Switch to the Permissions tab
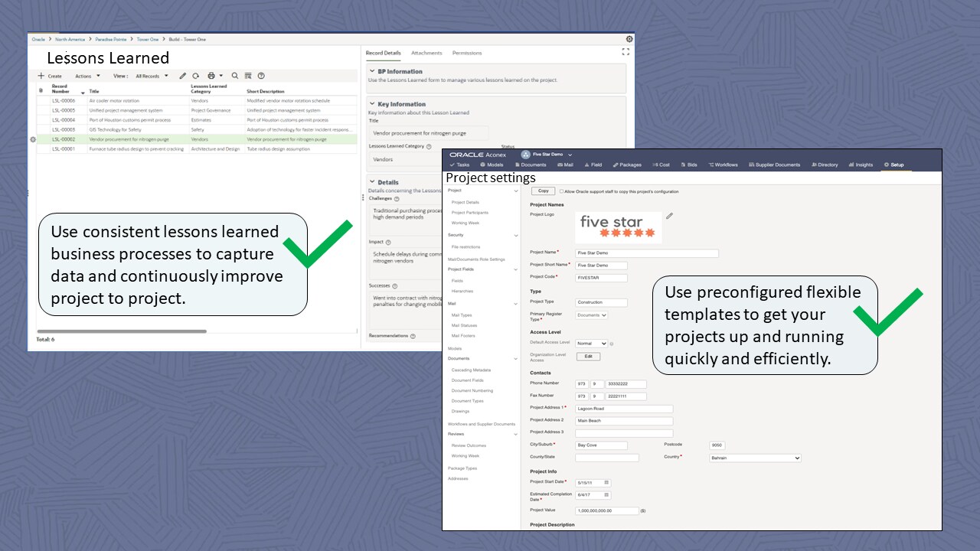 (x=467, y=54)
